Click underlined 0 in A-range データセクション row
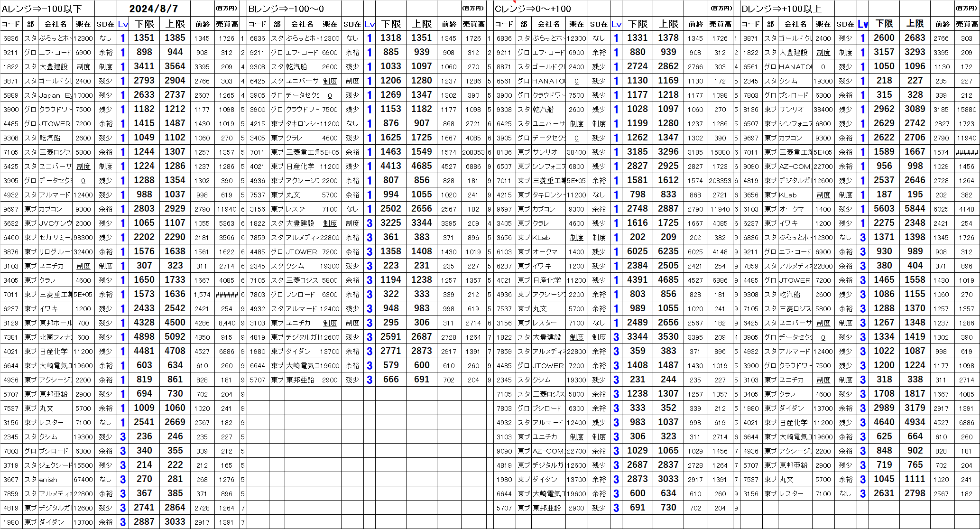 [x=83, y=181]
